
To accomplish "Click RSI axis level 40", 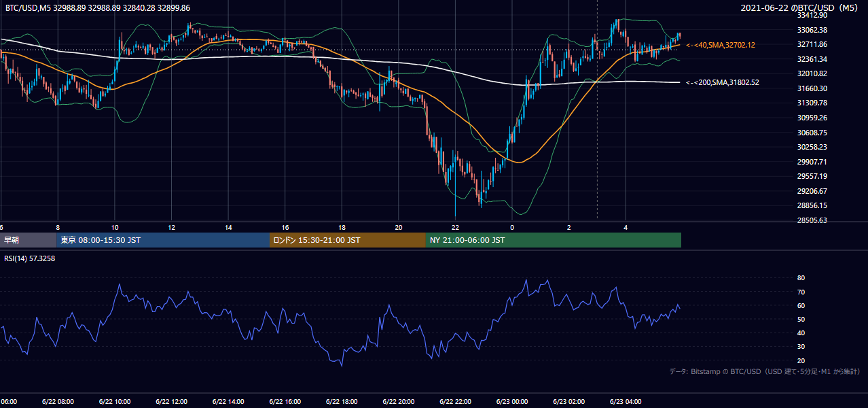I will (801, 333).
